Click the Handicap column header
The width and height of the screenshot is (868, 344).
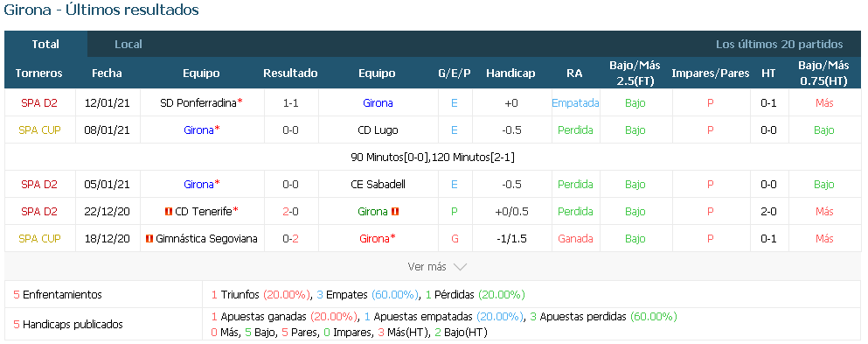tap(510, 74)
